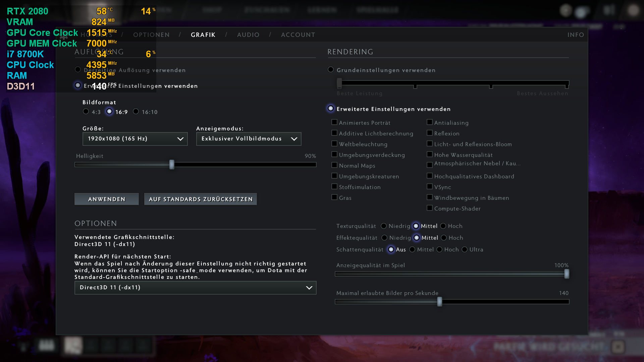The height and width of the screenshot is (362, 644).
Task: Select 16:10 aspect ratio
Action: click(136, 112)
